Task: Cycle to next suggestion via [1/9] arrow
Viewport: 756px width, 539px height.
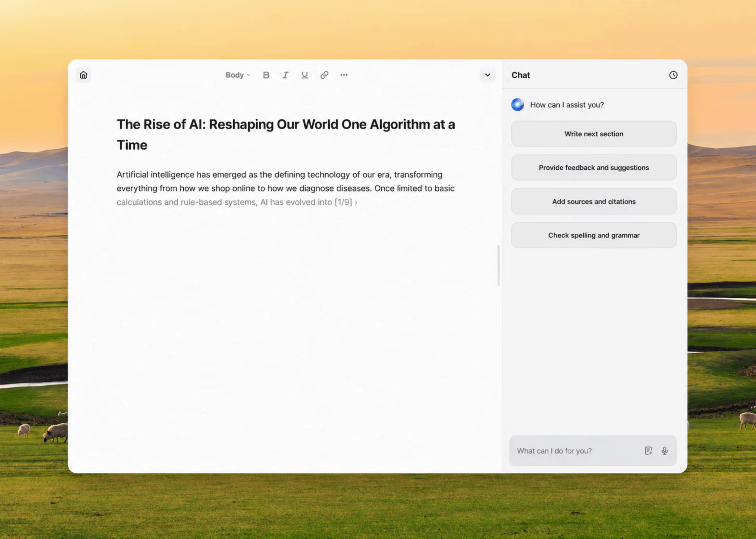Action: tap(356, 202)
